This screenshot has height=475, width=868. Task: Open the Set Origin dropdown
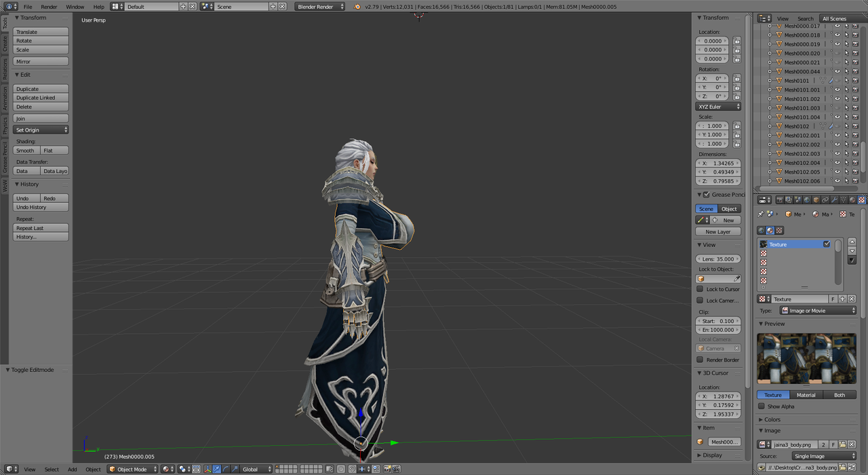click(x=41, y=130)
